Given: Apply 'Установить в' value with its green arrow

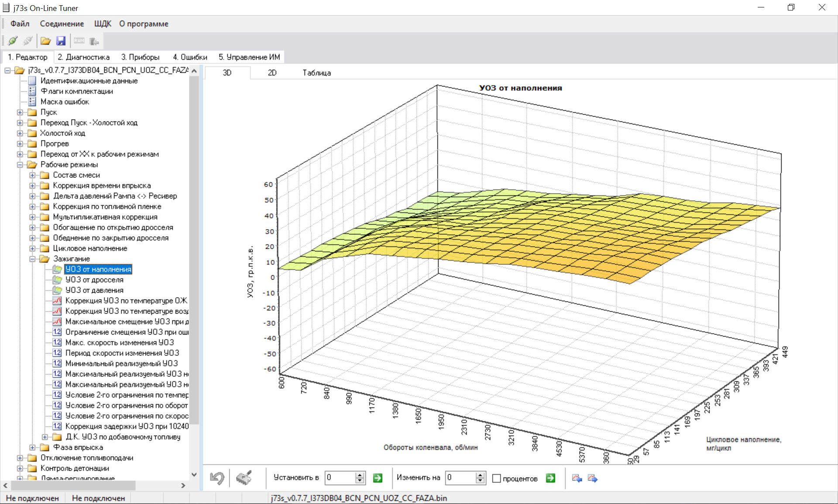Looking at the screenshot, I should (378, 478).
